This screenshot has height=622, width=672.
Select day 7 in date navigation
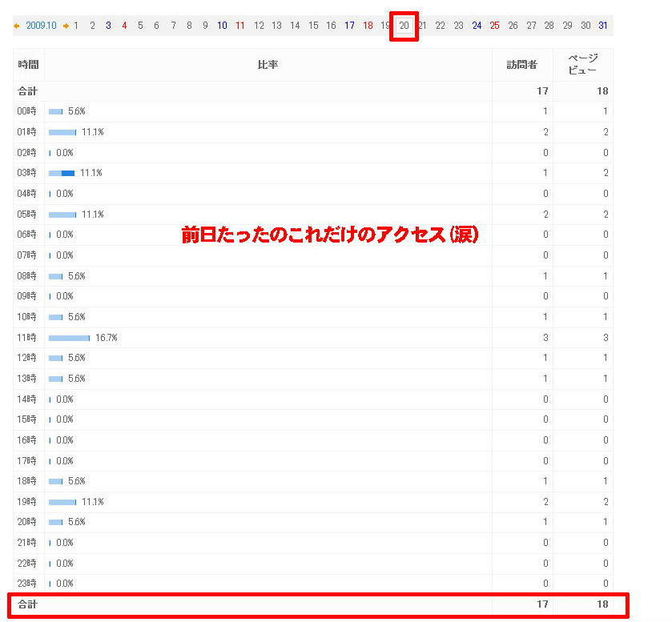coord(173,26)
